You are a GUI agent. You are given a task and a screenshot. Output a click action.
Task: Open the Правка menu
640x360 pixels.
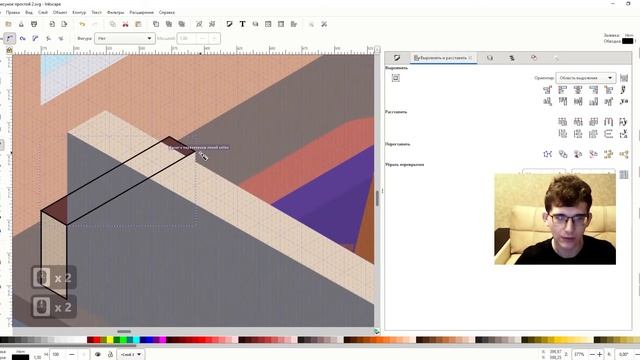point(13,13)
